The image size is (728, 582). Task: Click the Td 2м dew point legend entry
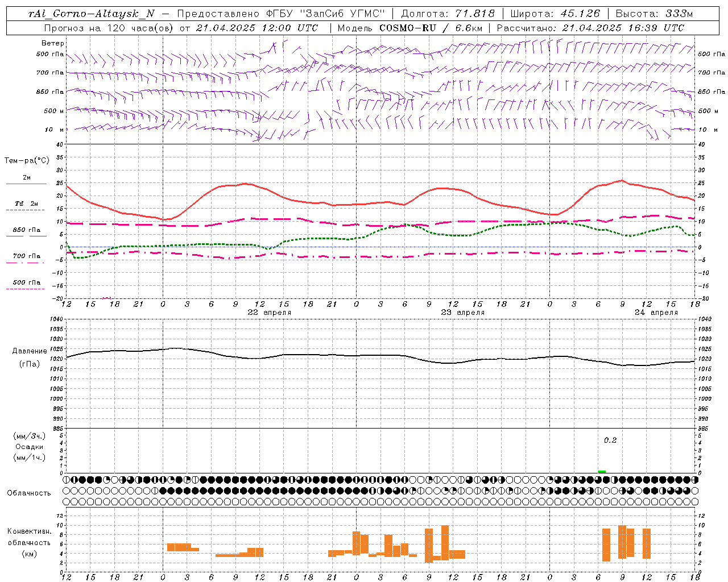coord(27,203)
